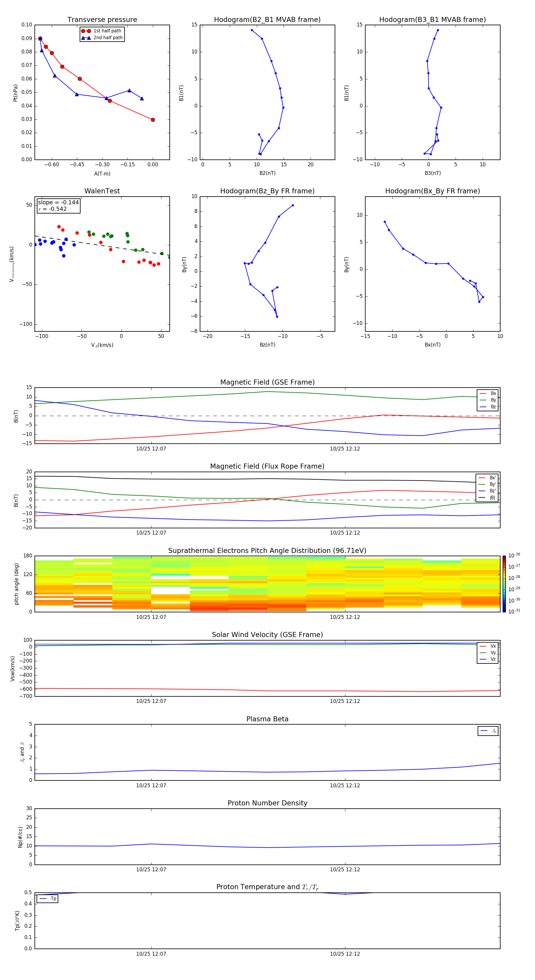
Task: Click '10/25 12:07' tick under GSE magnetic field
Action: (151, 449)
